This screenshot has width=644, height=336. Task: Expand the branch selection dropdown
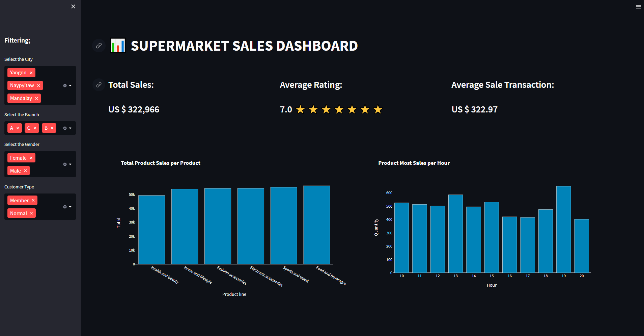coord(71,128)
